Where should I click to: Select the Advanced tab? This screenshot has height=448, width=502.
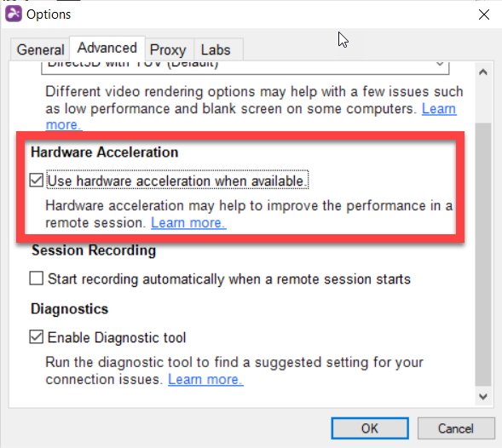tap(107, 48)
